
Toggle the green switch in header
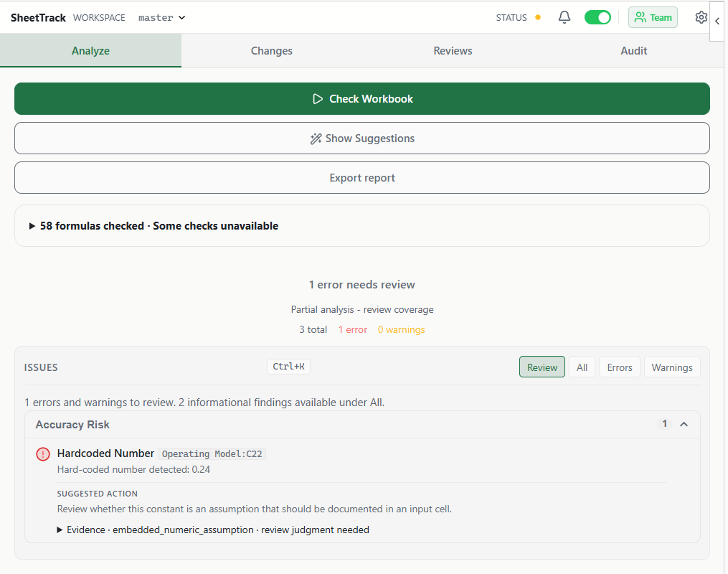point(597,18)
